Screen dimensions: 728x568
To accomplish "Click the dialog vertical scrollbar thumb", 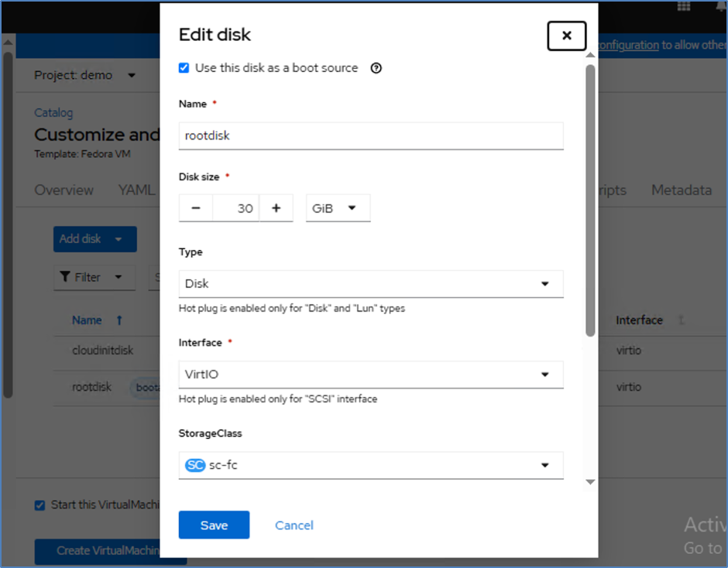I will click(x=590, y=201).
